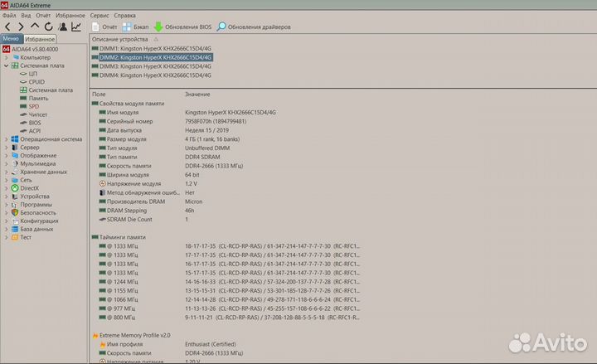
Task: Switch to the Избранное tab in the sidebar
Action: (40, 39)
